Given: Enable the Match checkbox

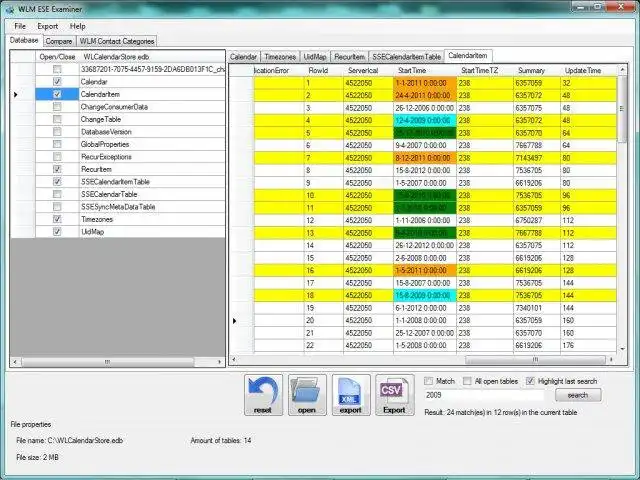Looking at the screenshot, I should pyautogui.click(x=429, y=381).
